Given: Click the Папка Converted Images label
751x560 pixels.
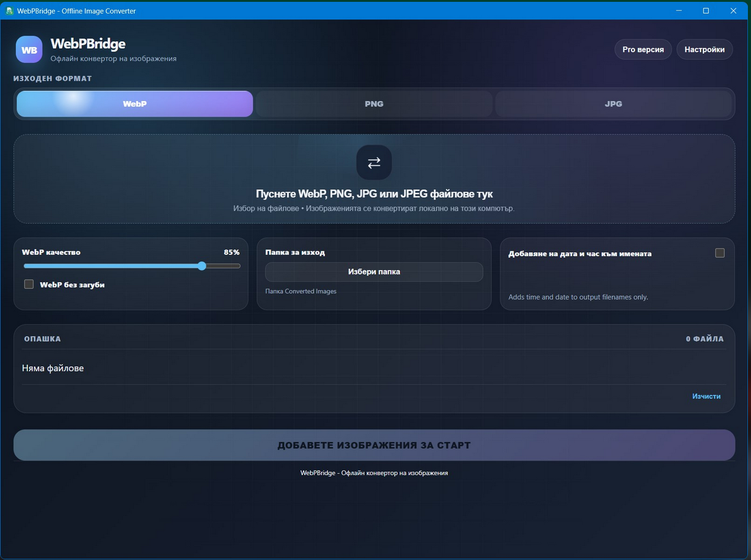Looking at the screenshot, I should [x=301, y=291].
